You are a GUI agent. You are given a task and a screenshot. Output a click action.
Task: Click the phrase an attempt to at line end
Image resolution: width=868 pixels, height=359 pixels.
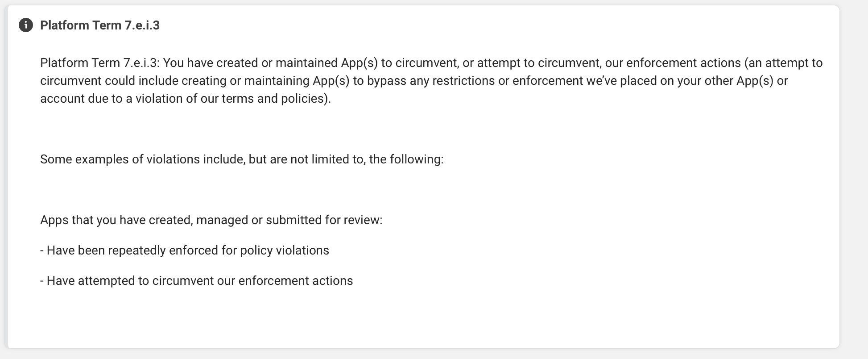(x=783, y=63)
